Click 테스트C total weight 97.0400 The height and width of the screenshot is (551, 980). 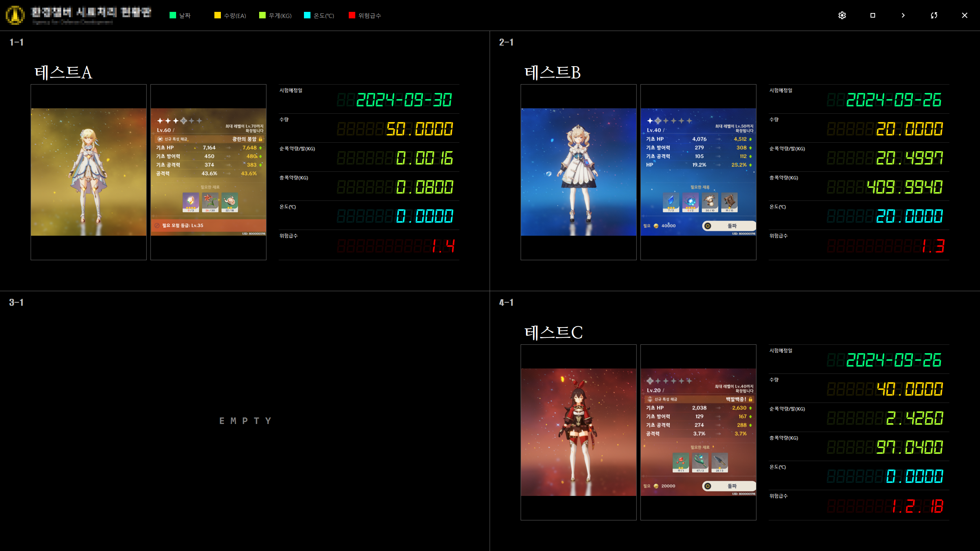[x=910, y=447]
